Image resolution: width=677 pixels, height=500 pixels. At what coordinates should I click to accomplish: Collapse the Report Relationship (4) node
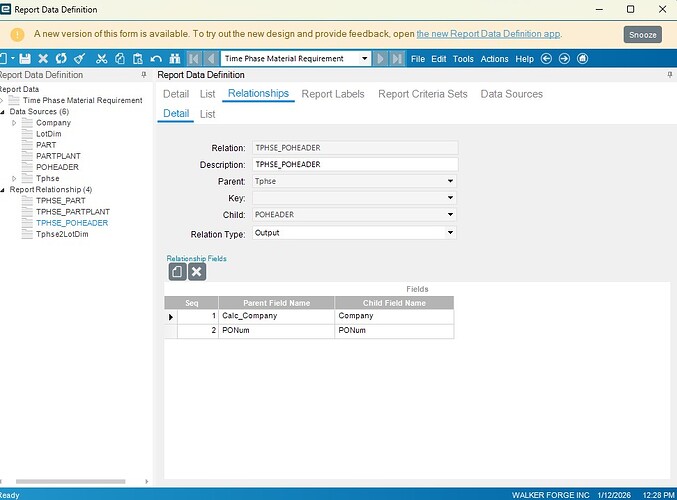click(x=4, y=189)
